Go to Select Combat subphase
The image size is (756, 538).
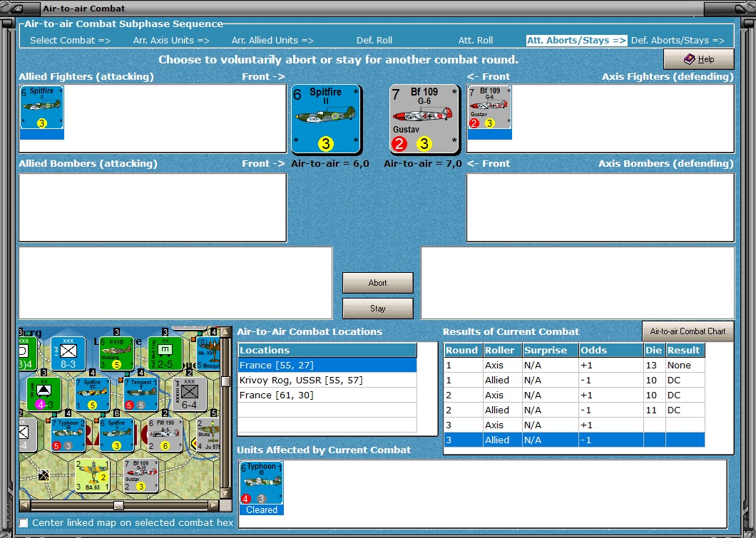click(x=71, y=41)
